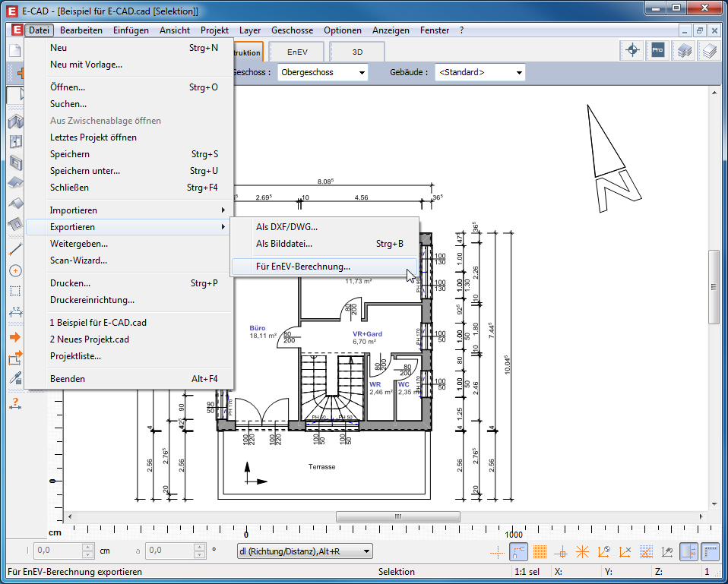Click the stacked layers sheets icon

(x=709, y=50)
